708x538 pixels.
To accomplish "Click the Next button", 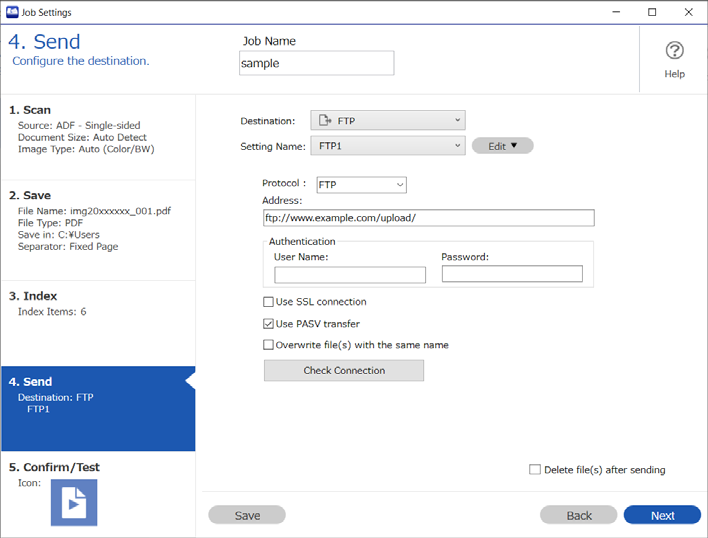I will [x=662, y=515].
